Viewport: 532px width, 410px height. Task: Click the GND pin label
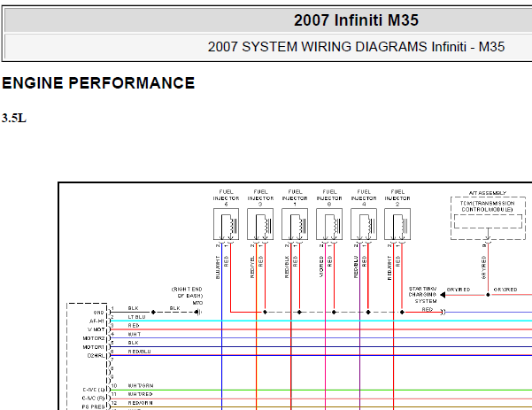[98, 313]
